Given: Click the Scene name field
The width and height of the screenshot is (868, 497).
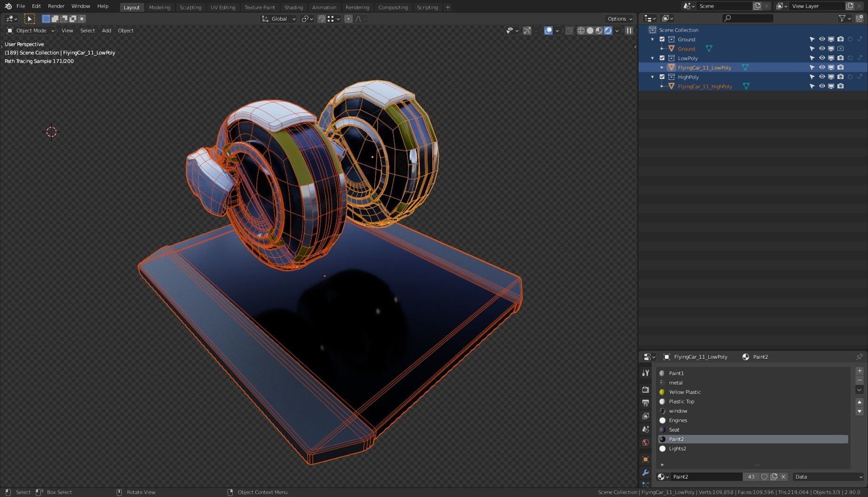Looking at the screenshot, I should [725, 6].
